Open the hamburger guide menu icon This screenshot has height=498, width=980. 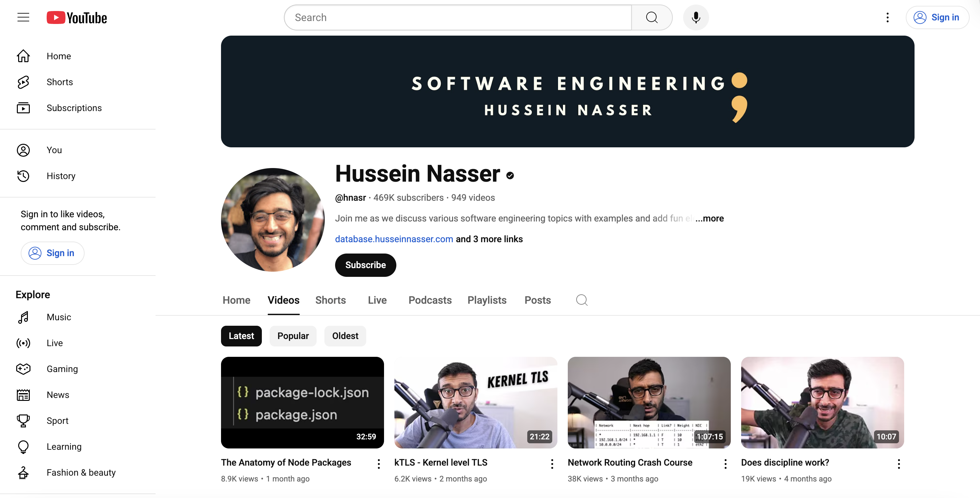pyautogui.click(x=23, y=17)
